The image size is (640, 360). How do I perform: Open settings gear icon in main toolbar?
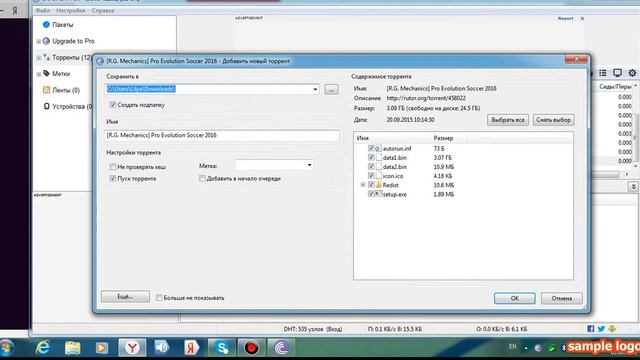tap(632, 73)
